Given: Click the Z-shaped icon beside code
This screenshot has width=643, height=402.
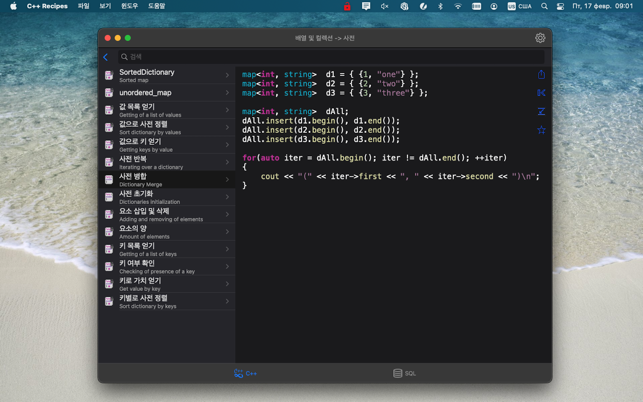Looking at the screenshot, I should tap(541, 111).
